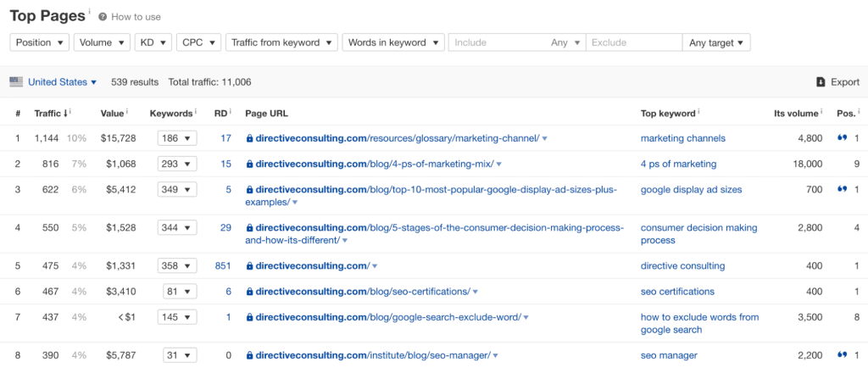This screenshot has width=868, height=368.
Task: Open the marketing-channel glossary page URL
Action: (x=398, y=138)
